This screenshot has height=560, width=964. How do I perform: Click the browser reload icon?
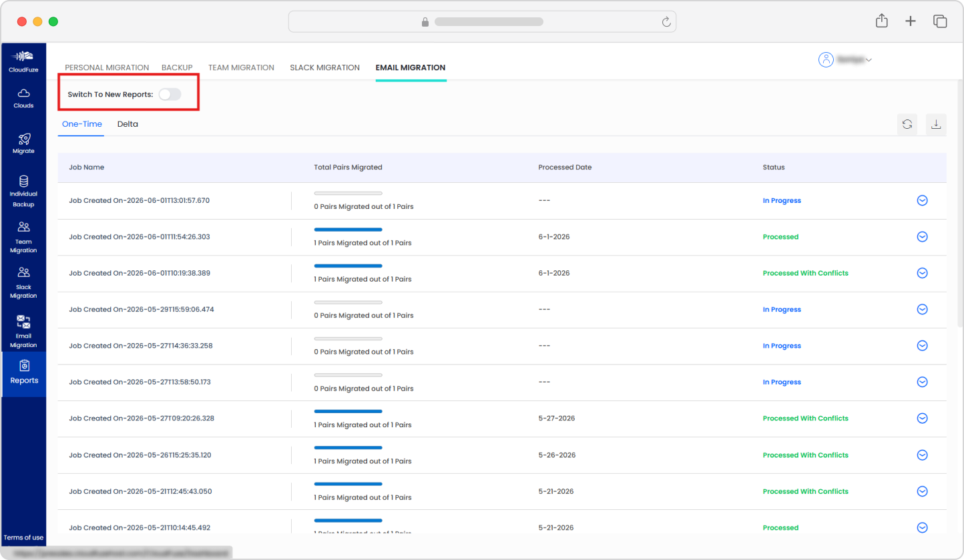coord(666,22)
